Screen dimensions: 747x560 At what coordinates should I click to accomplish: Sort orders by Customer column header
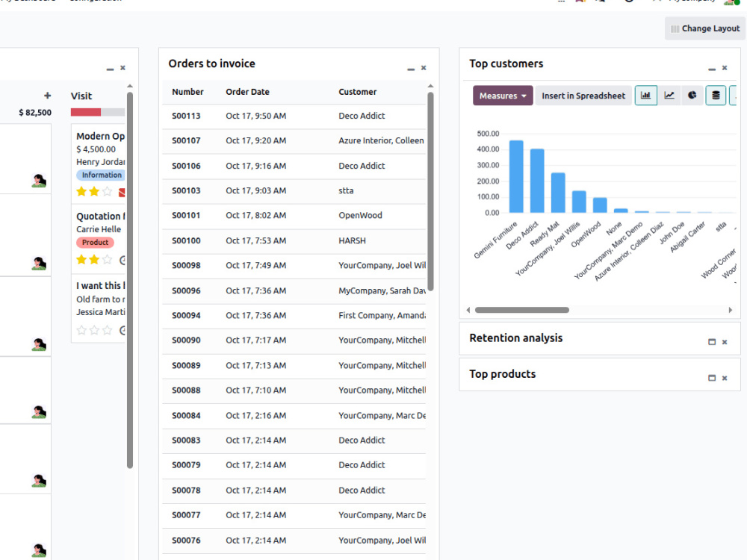coord(357,92)
